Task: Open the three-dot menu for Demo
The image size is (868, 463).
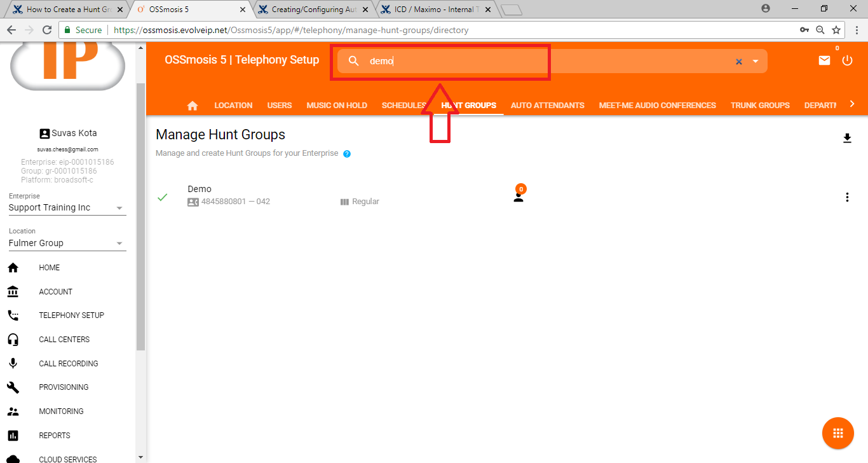Action: [847, 197]
